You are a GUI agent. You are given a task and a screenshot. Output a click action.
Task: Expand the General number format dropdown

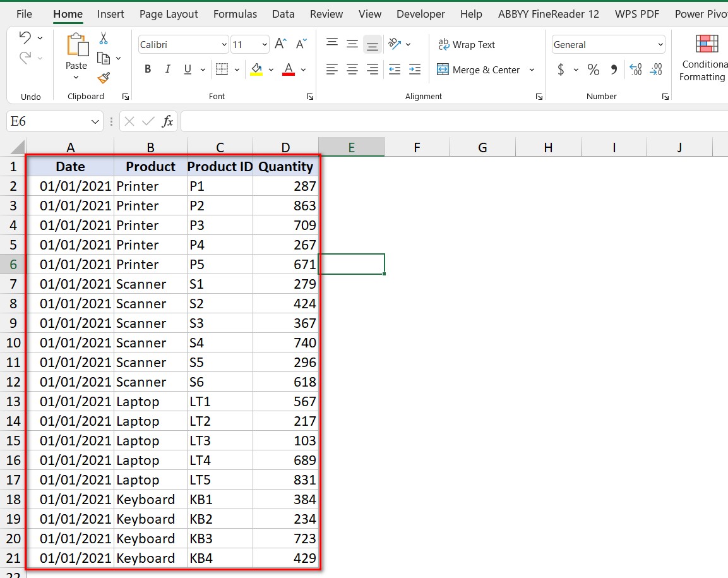coord(660,45)
